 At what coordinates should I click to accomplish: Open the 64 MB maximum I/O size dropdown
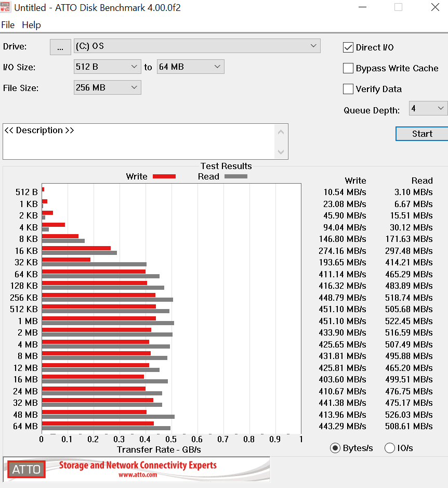[190, 67]
